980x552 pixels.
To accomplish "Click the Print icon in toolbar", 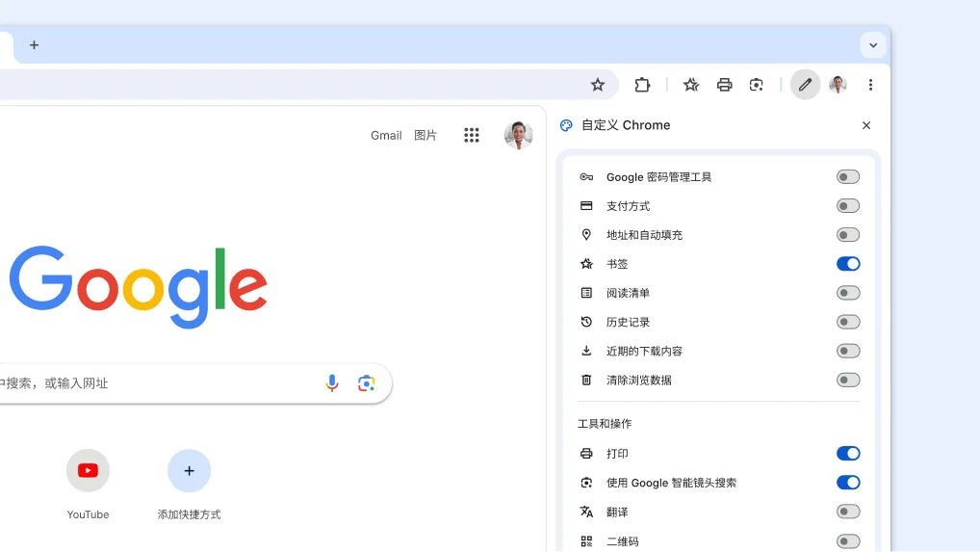I will point(724,85).
